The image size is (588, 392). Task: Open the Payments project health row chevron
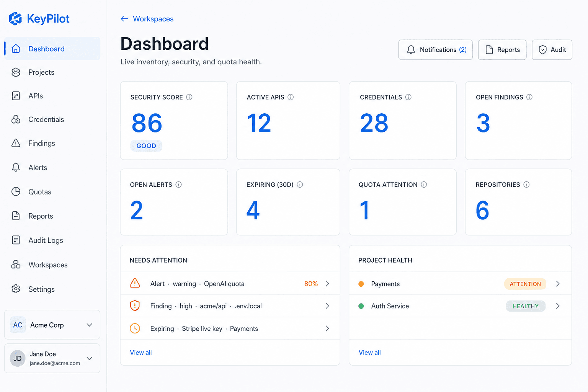click(x=558, y=284)
